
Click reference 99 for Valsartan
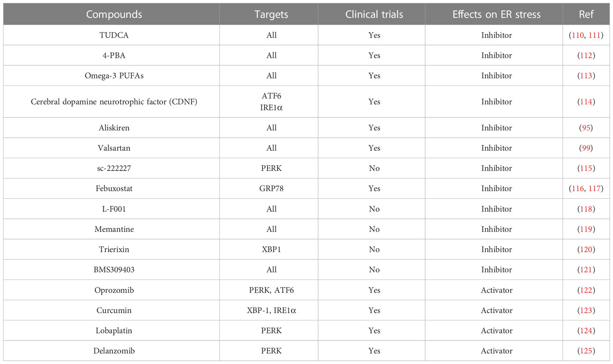coord(586,148)
